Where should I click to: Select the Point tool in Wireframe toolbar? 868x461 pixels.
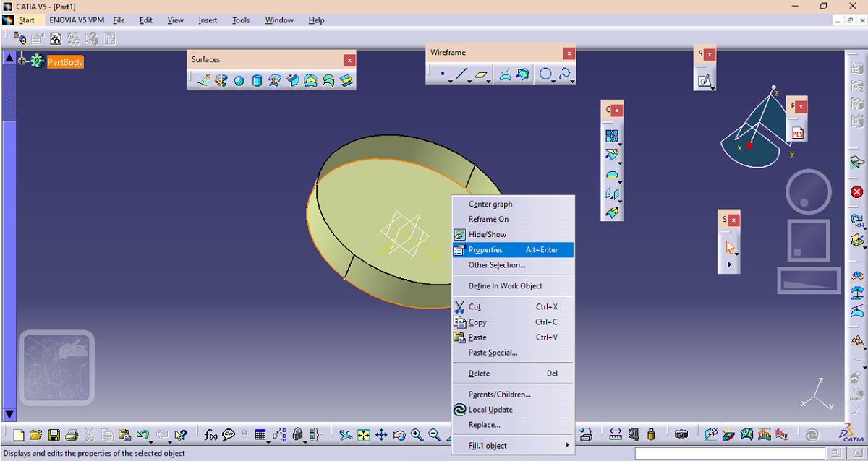(443, 74)
